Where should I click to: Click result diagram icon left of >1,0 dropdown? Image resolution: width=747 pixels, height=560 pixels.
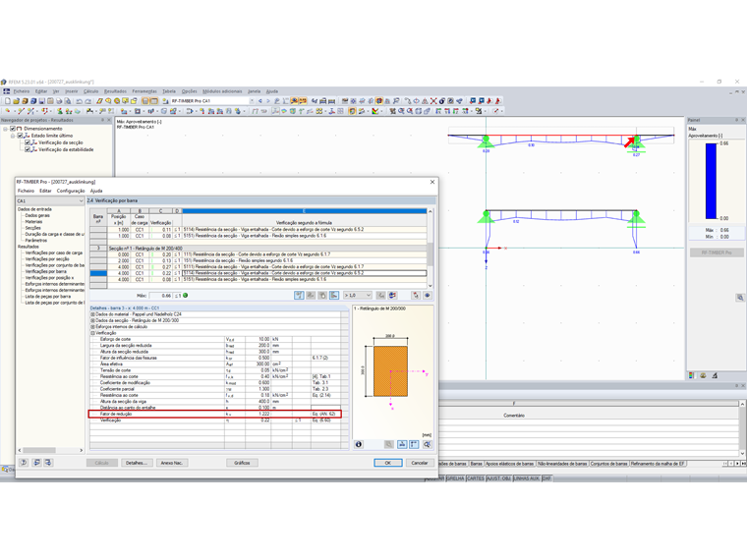point(334,296)
